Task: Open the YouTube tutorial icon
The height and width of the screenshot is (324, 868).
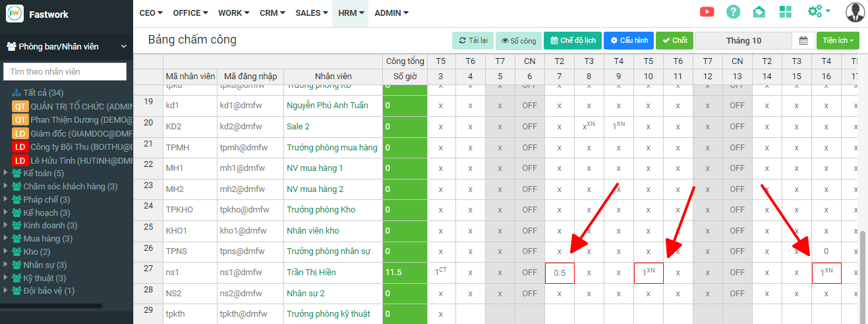Action: click(x=707, y=12)
